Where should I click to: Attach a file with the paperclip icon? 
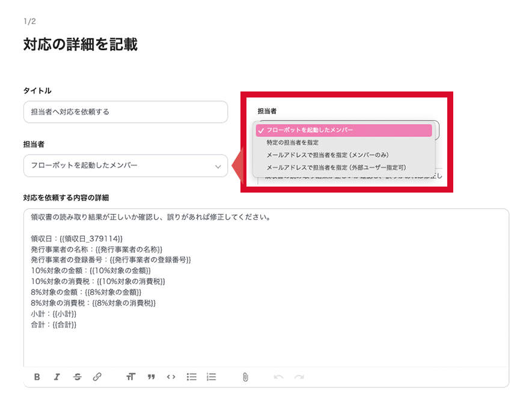pyautogui.click(x=244, y=377)
